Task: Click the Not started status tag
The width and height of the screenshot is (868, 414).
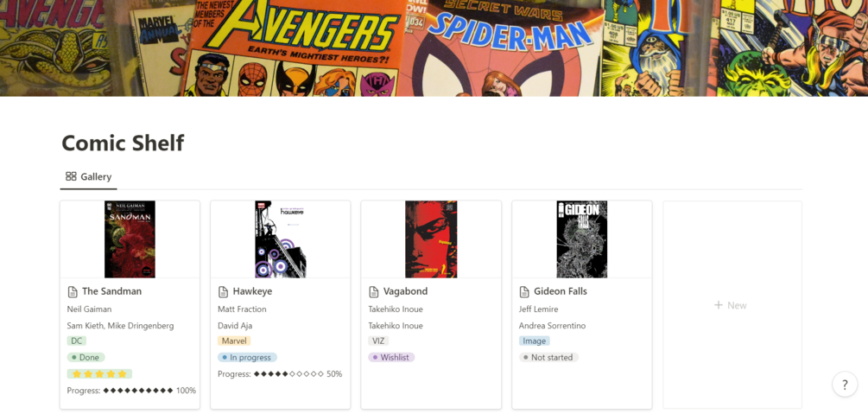Action: [548, 358]
